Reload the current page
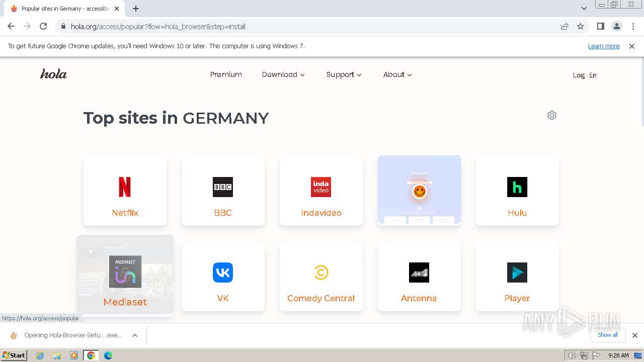 coord(43,26)
